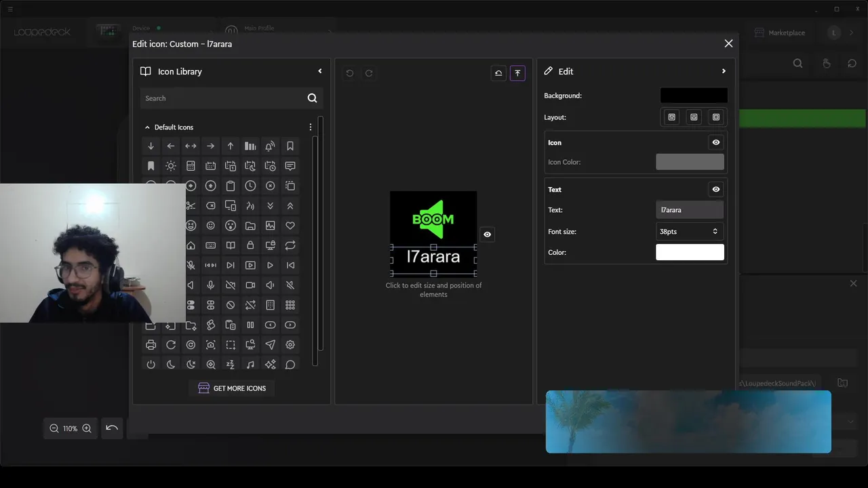868x488 pixels.
Task: Click the search magnifier in Icon Library
Action: tap(313, 98)
